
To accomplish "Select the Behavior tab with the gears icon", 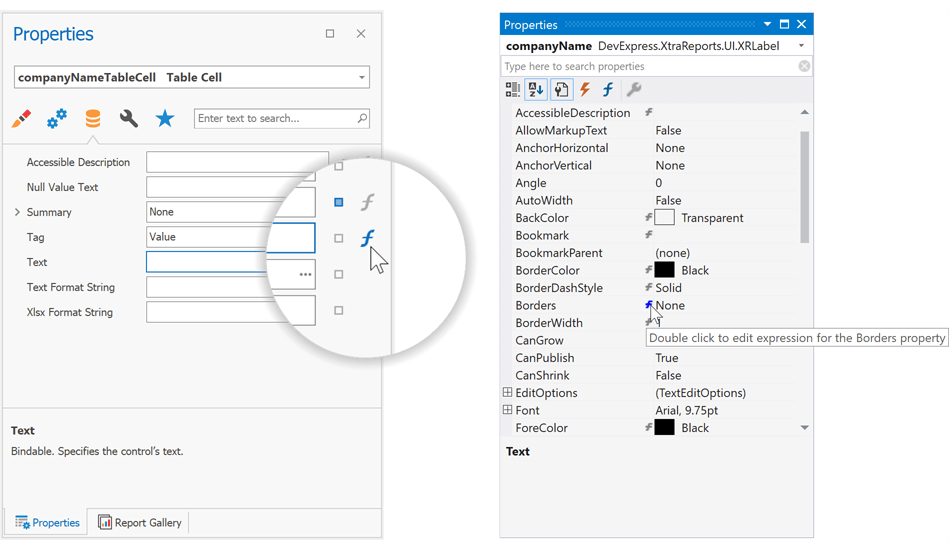I will click(x=57, y=119).
